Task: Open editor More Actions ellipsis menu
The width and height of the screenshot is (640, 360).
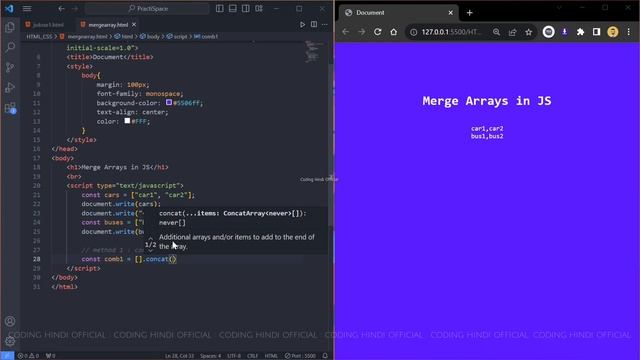Action: (325, 25)
